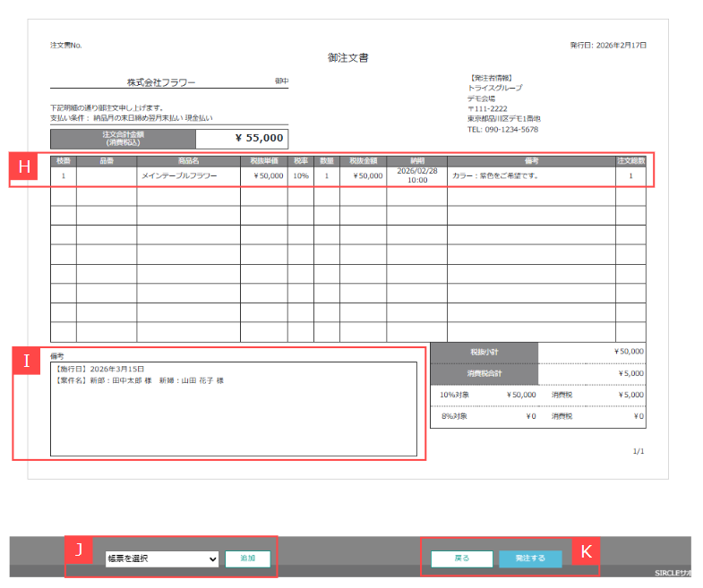Click the 株式会社フラワー recipient name

point(160,82)
